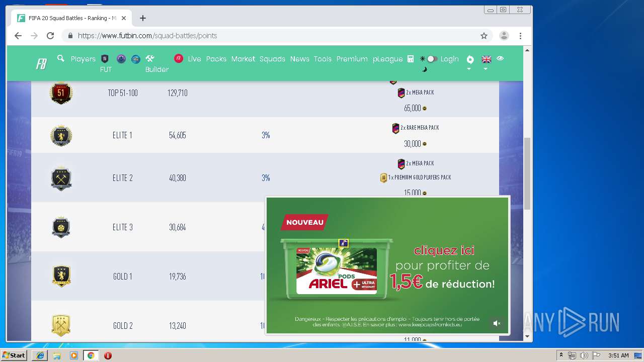Select the GOLD 1 rank text
The width and height of the screenshot is (644, 362).
122,277
